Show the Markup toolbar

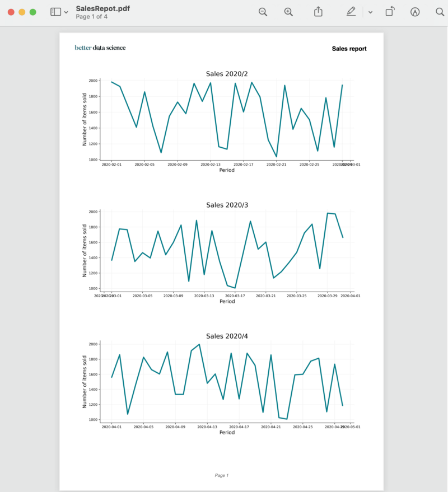(415, 12)
